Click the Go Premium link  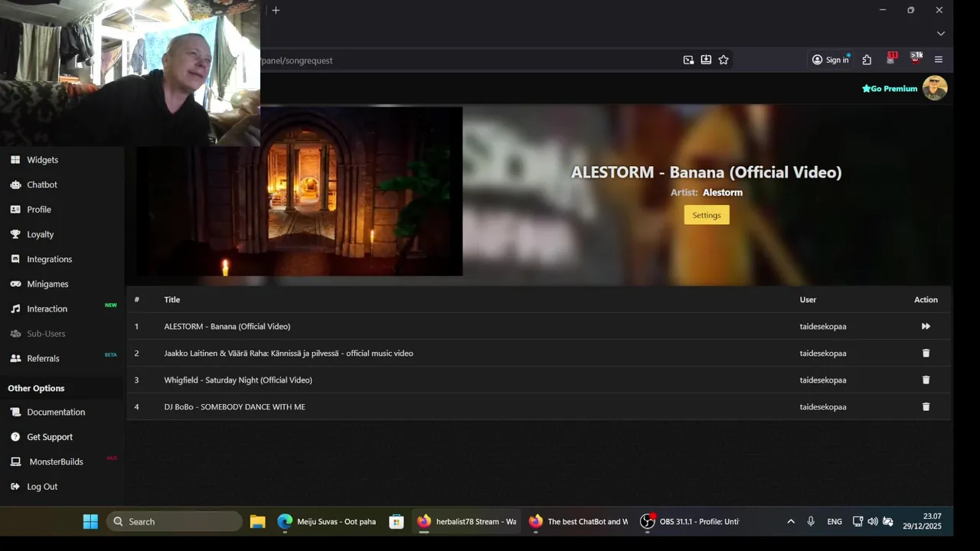pyautogui.click(x=890, y=89)
